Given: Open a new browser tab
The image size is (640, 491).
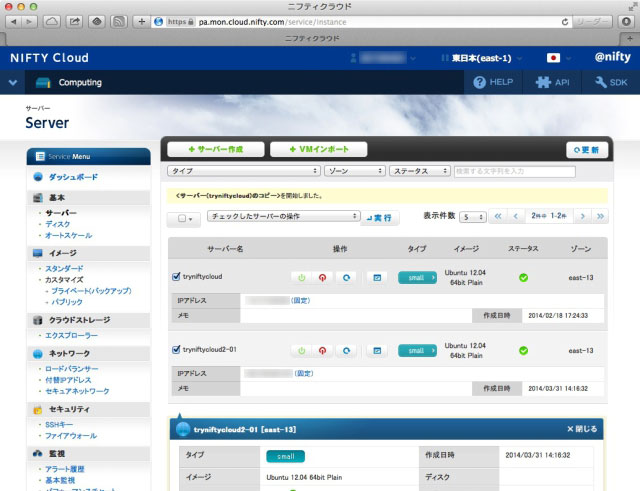Looking at the screenshot, I should [629, 38].
